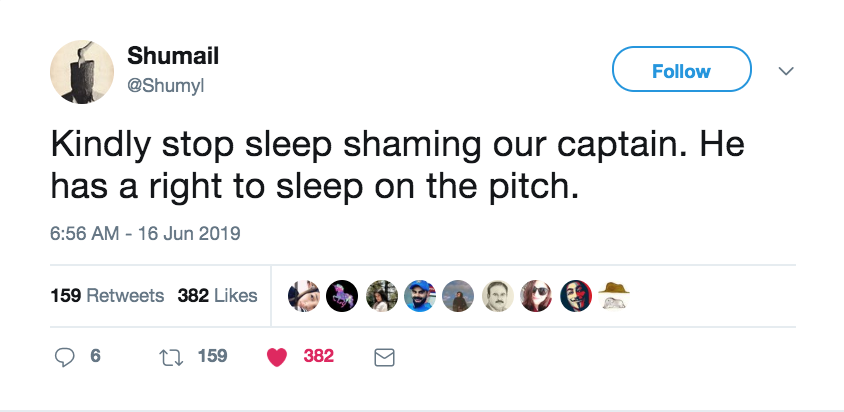Open the Guy Fawkes mask avatar profile

click(x=576, y=294)
